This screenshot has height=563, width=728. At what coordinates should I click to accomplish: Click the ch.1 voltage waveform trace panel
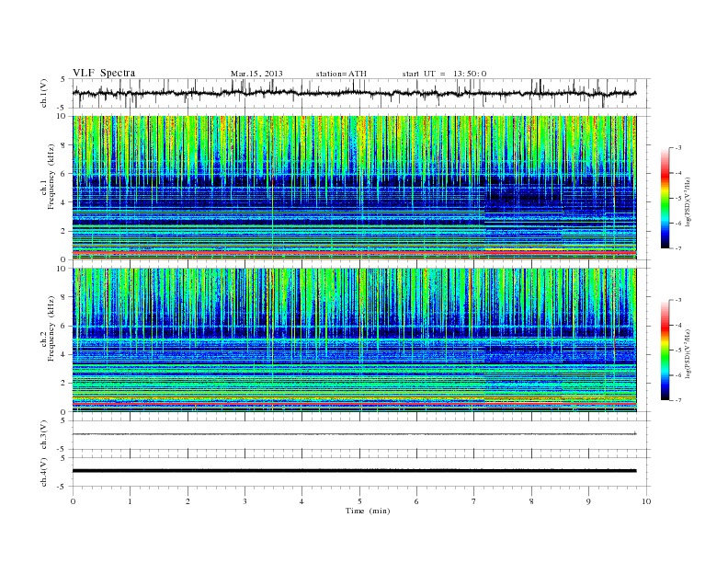pos(360,93)
